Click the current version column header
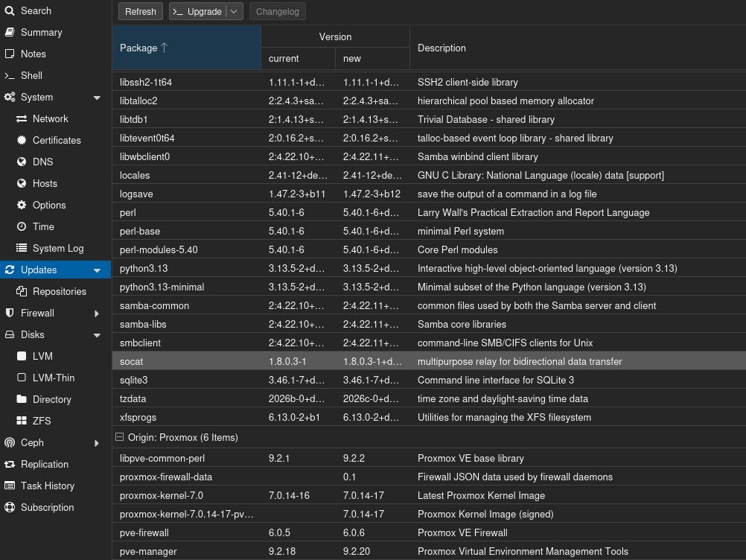 click(x=298, y=59)
